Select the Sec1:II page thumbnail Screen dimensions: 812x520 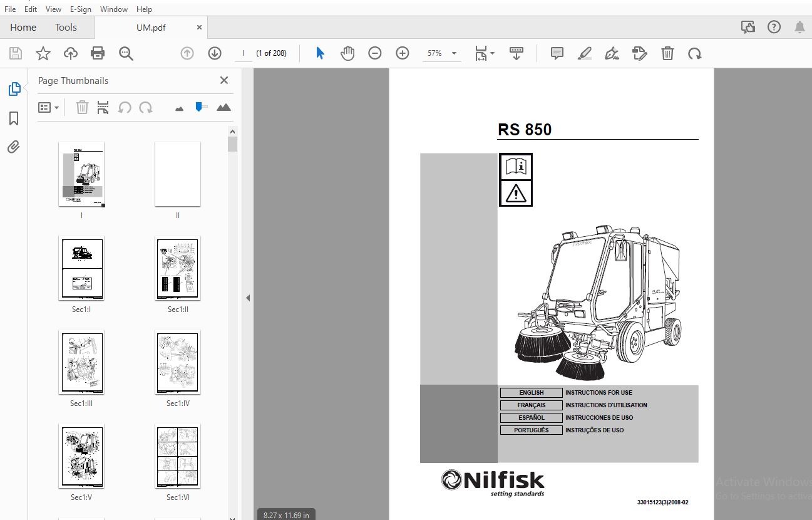pyautogui.click(x=178, y=268)
